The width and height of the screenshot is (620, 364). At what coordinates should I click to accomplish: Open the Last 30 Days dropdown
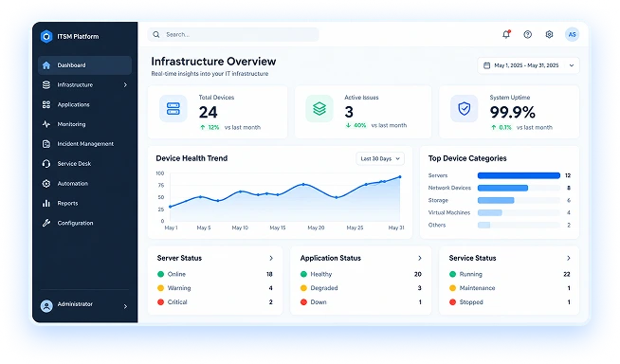[380, 158]
